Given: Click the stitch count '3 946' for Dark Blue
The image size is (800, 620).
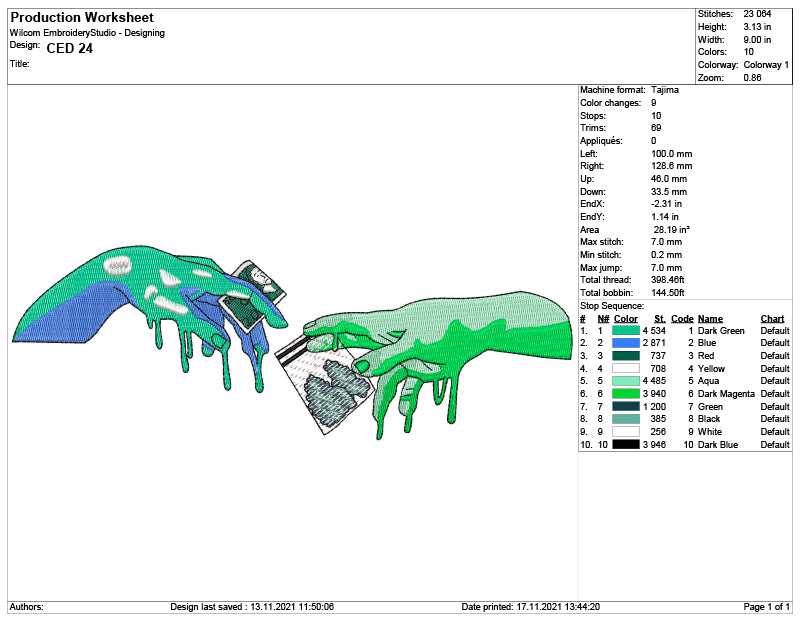Looking at the screenshot, I should [654, 444].
